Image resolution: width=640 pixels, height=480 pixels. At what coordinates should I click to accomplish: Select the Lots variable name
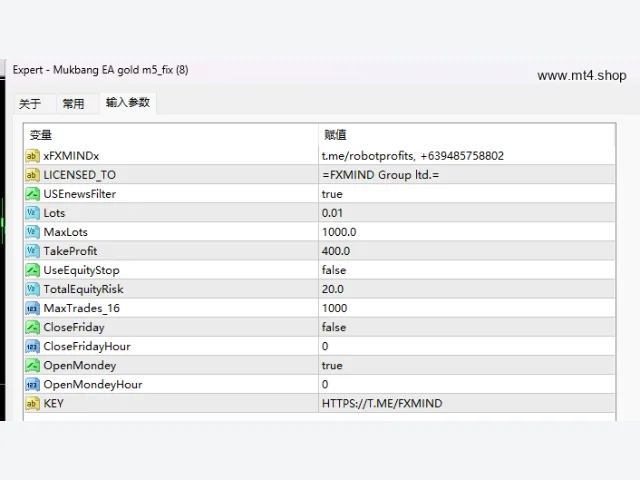[54, 213]
